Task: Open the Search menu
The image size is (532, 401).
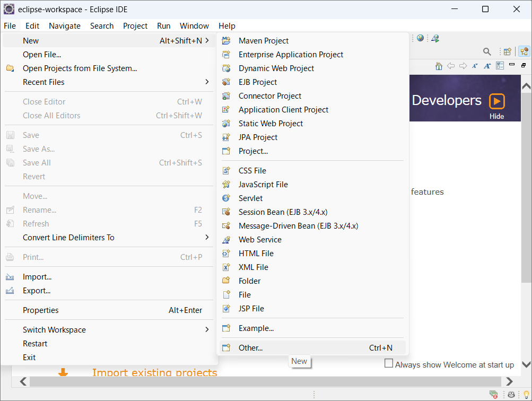Action: pyautogui.click(x=102, y=26)
